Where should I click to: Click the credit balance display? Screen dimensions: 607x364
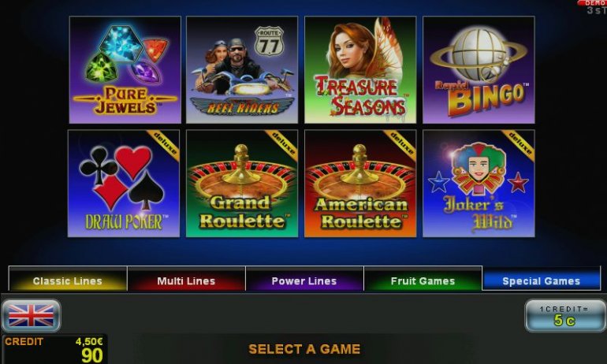click(54, 349)
